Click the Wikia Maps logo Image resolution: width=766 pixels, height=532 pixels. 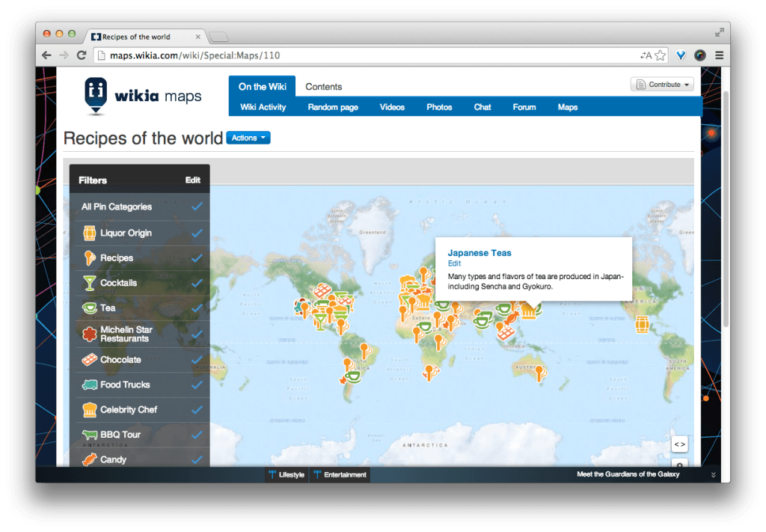(143, 97)
